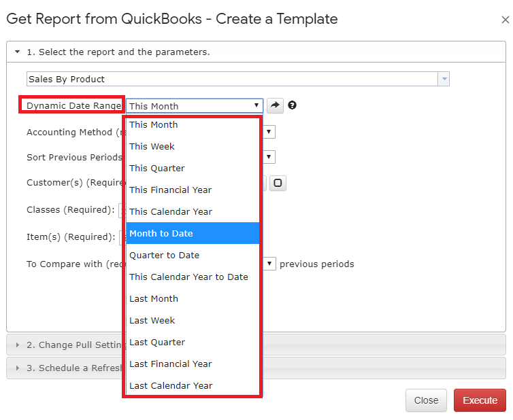Choose This Financial Year option
This screenshot has width=513, height=420.
point(193,190)
